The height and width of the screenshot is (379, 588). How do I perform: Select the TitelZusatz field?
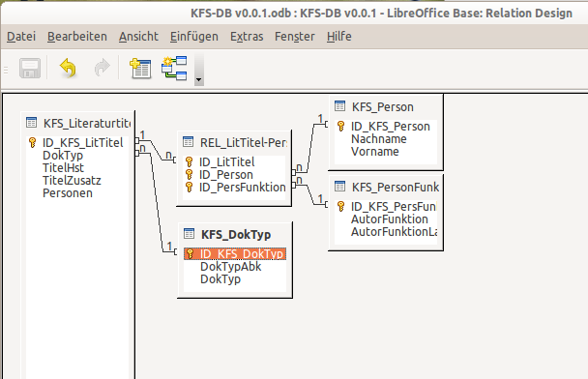pos(72,181)
